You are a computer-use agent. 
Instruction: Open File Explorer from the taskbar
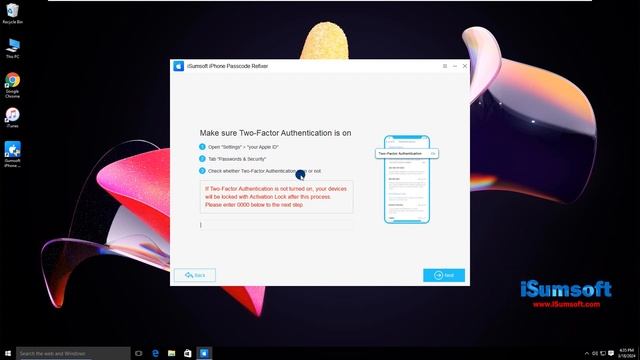[171, 353]
